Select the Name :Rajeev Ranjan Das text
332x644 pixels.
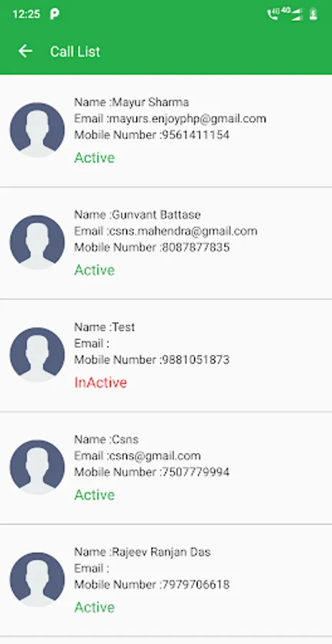pos(142,552)
